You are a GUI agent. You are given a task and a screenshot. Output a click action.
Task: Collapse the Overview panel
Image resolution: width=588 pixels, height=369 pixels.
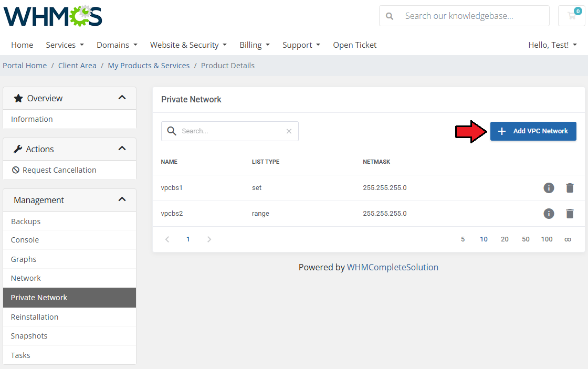(x=122, y=98)
